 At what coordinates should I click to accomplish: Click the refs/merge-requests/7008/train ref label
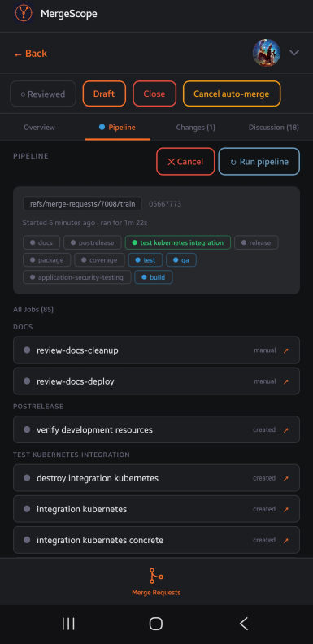[x=83, y=204]
